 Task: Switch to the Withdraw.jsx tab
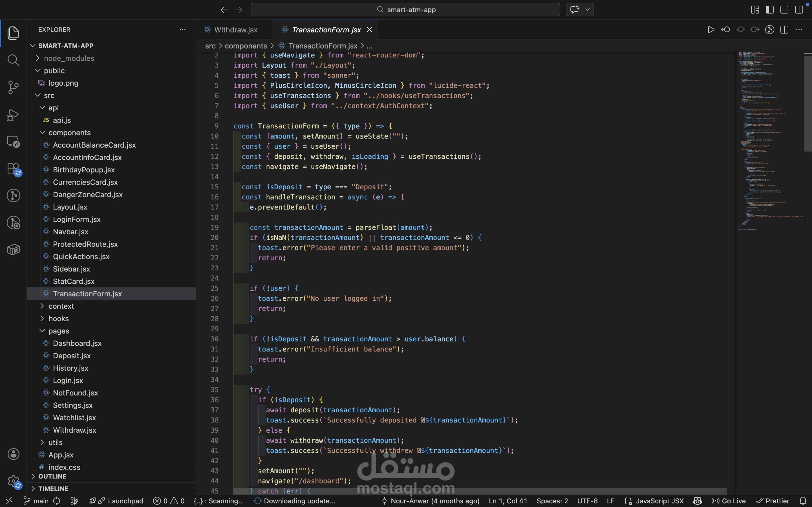pos(235,30)
